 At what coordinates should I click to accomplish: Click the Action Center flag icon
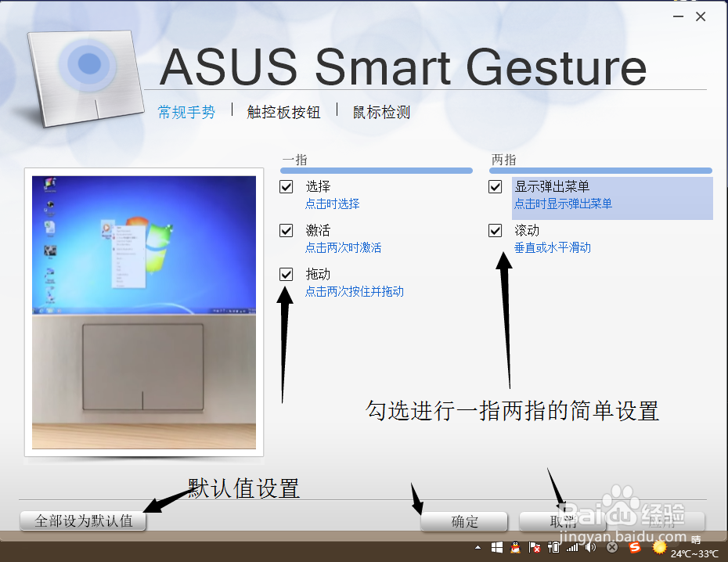coord(535,548)
